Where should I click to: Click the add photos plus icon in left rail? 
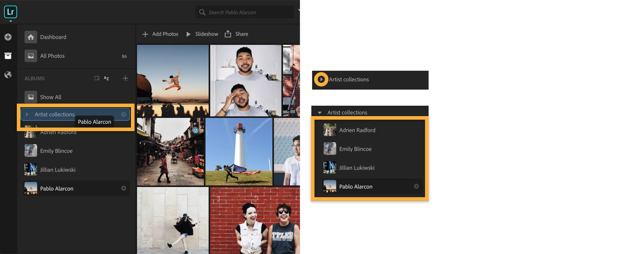tap(8, 37)
